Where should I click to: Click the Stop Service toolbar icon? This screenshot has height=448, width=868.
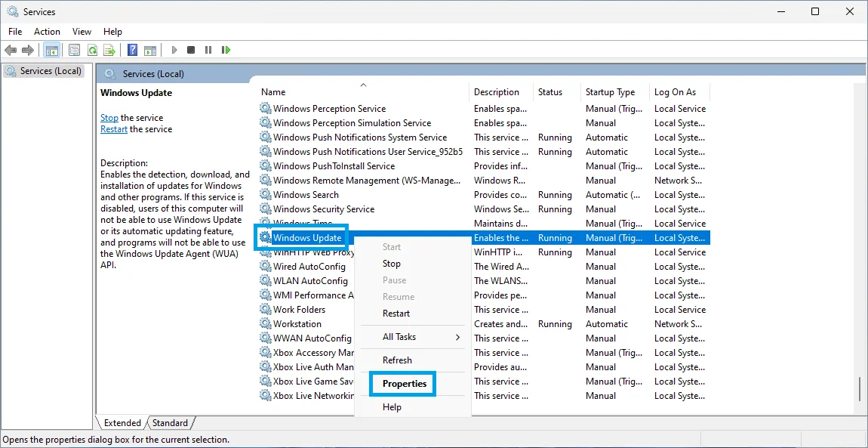click(191, 50)
